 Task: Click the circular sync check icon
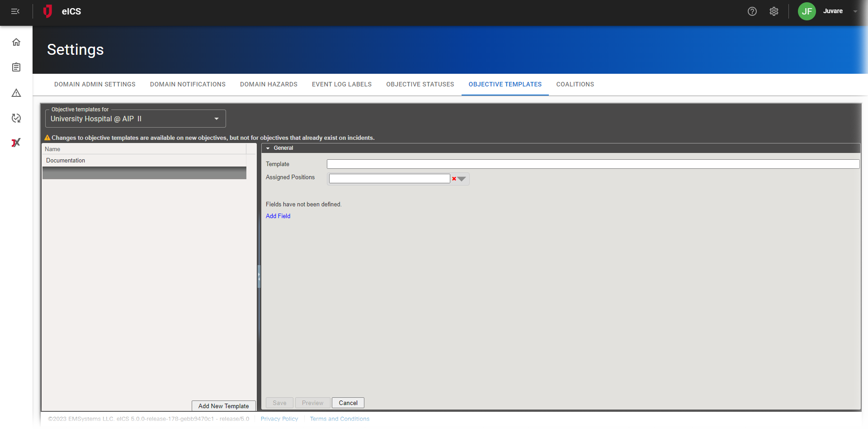[x=16, y=118]
